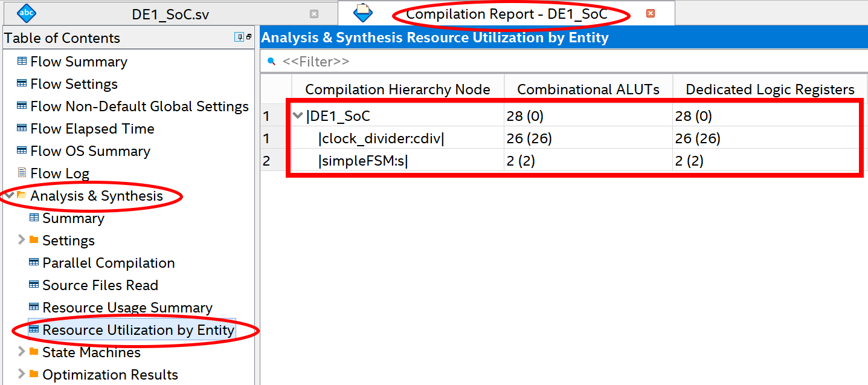Expand the Settings folder
The width and height of the screenshot is (868, 385).
[x=22, y=240]
